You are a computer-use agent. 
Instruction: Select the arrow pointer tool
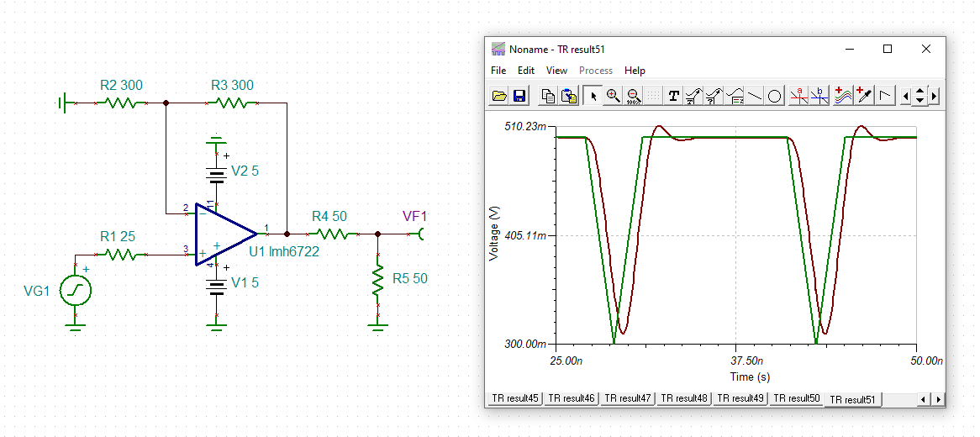593,96
